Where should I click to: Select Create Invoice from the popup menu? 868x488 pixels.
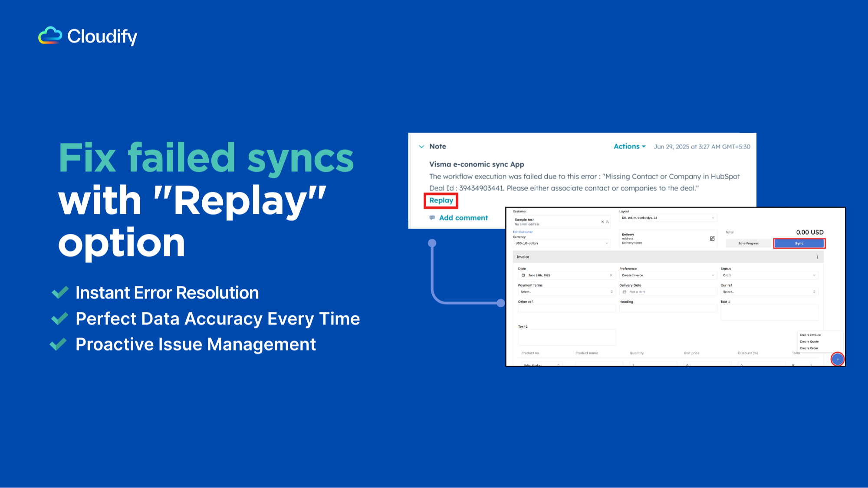click(x=810, y=335)
